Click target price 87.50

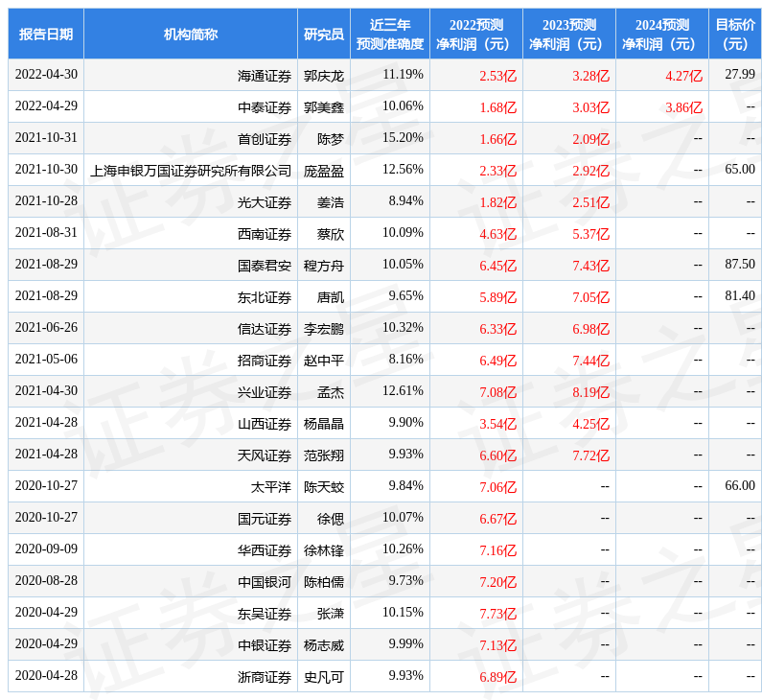[740, 264]
